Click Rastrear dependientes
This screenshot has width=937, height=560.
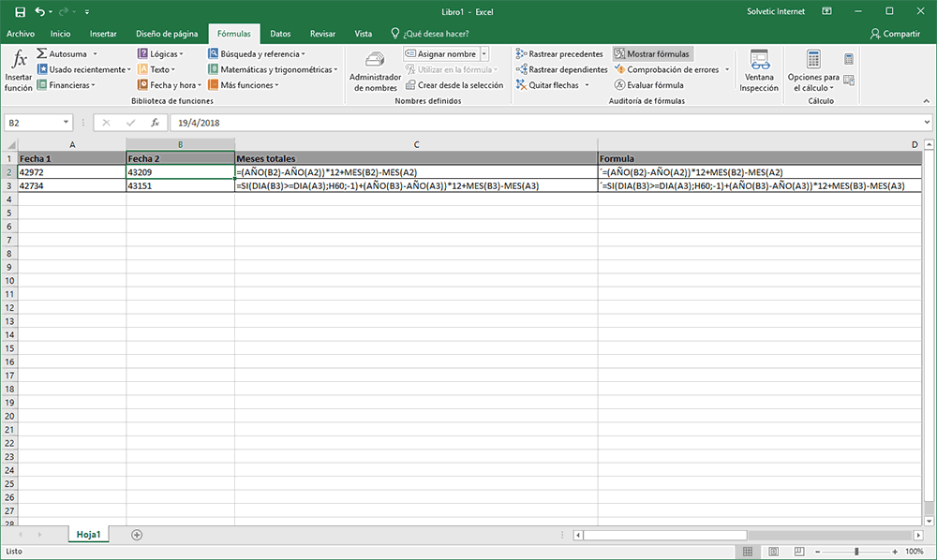click(561, 69)
